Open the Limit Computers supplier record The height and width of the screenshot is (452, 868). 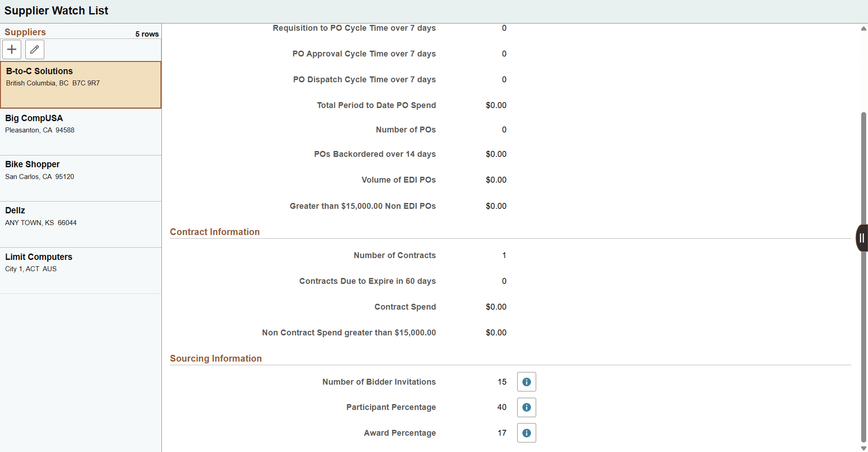point(80,270)
